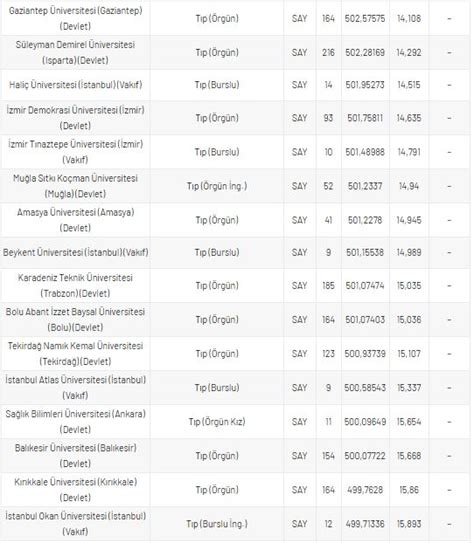Click İstanbul Atlas Üniversitesi name cell
Screen dimensions: 474x543
coord(75,387)
